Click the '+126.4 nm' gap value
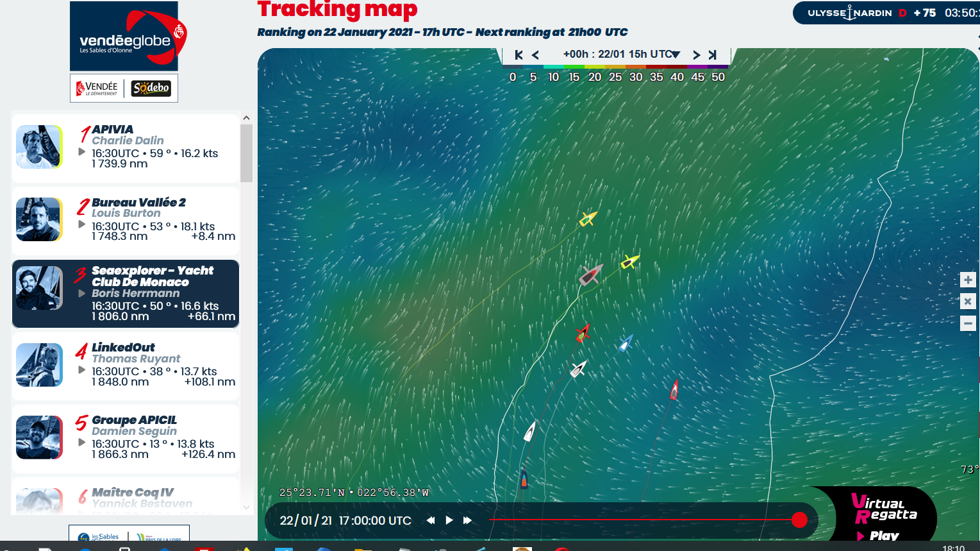The image size is (980, 551). coord(208,454)
